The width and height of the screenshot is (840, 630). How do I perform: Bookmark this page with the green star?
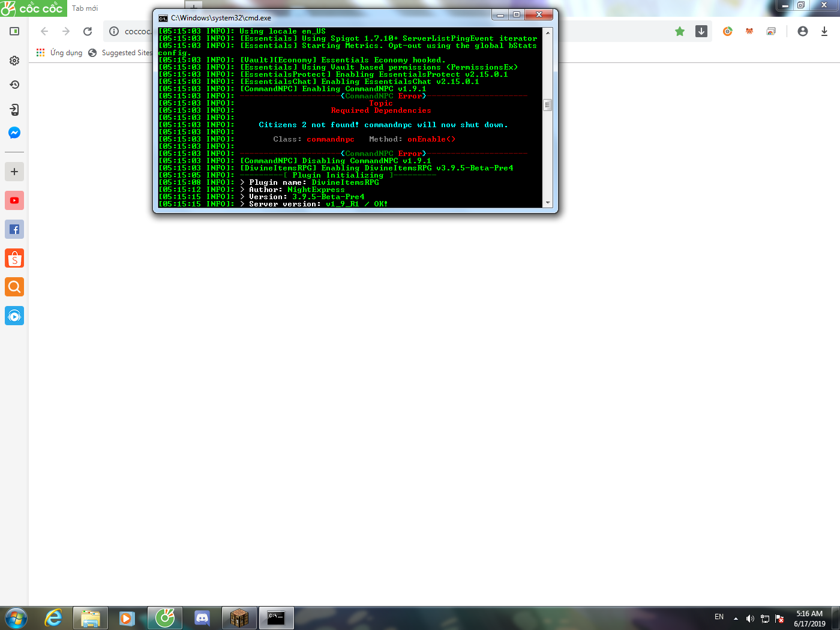680,31
